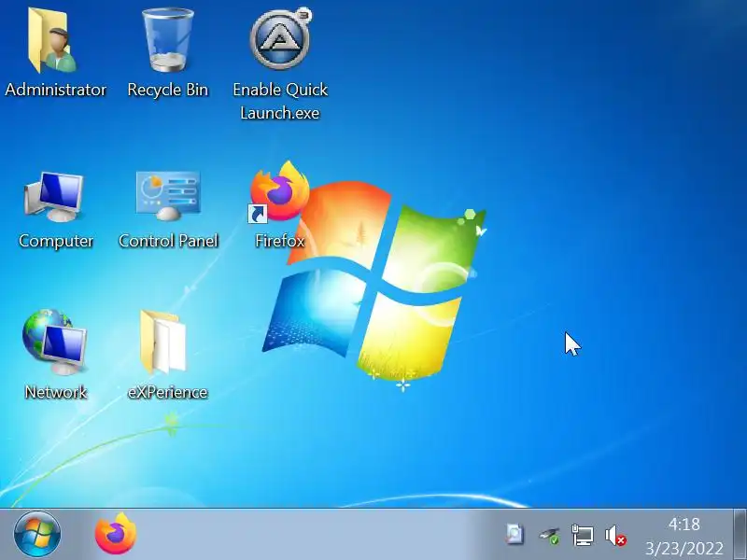Click the 3/23/2022 date in tray
The width and height of the screenshot is (747, 560).
tap(684, 548)
